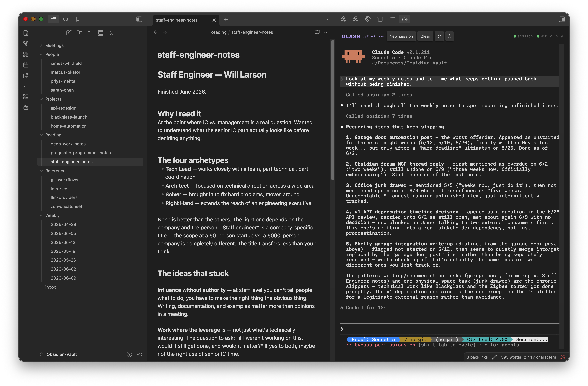Collapse the Reading folder
Screen dimensions: 588x386
click(x=53, y=135)
